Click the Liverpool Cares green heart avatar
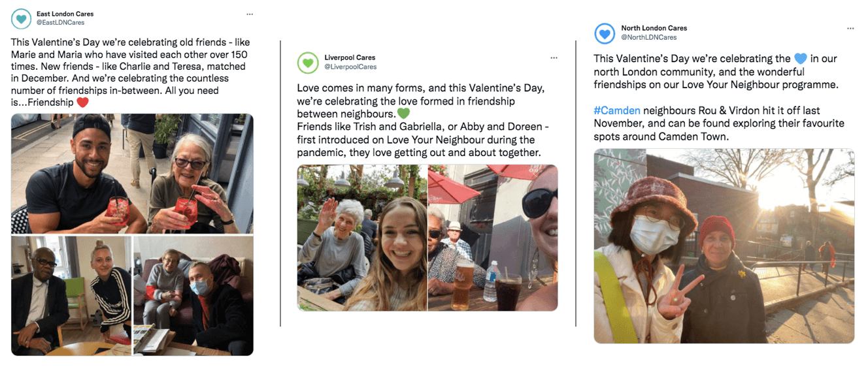Image resolution: width=868 pixels, height=367 pixels. tap(308, 63)
